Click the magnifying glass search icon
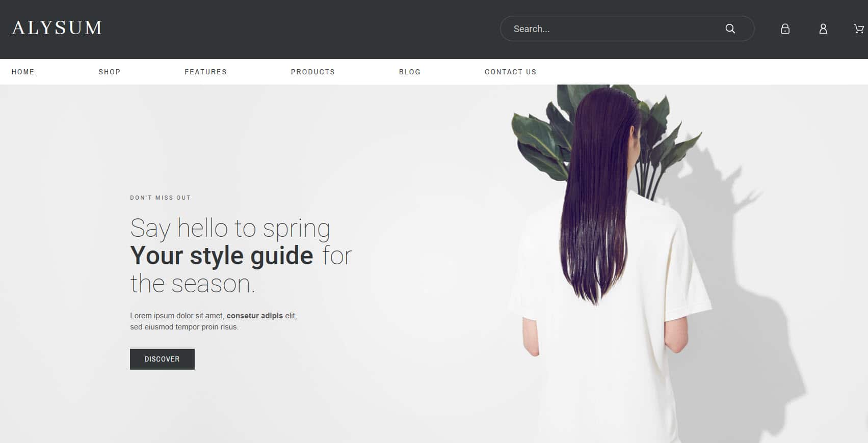The width and height of the screenshot is (868, 443). point(730,29)
